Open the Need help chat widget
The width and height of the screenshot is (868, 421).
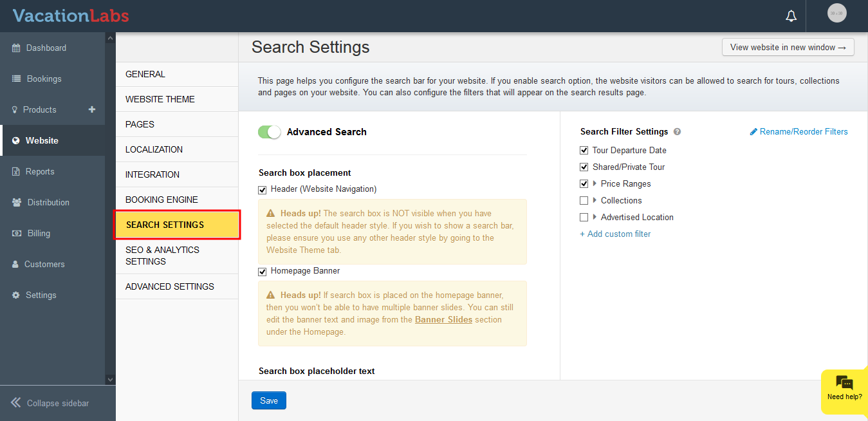(844, 388)
